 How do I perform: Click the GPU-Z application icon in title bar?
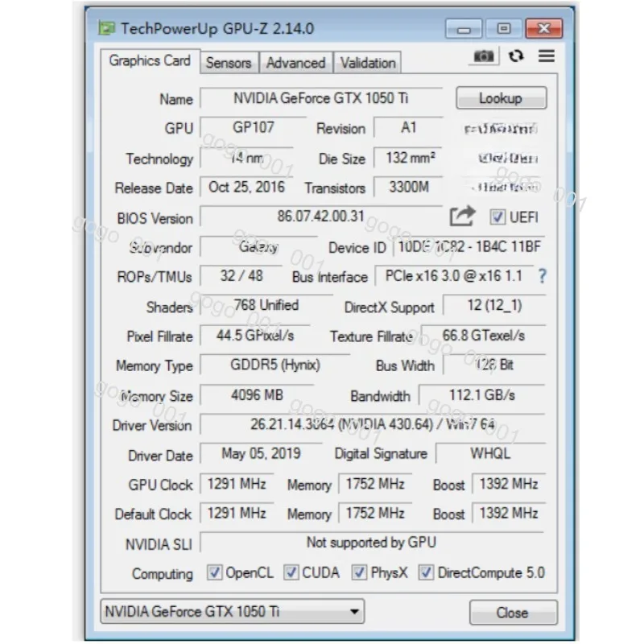coord(107,28)
